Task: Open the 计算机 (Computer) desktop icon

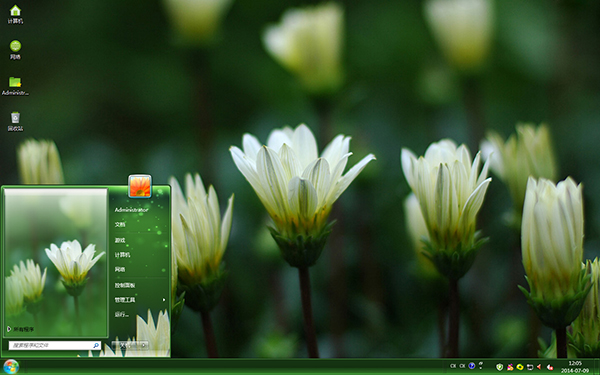Action: [x=15, y=15]
